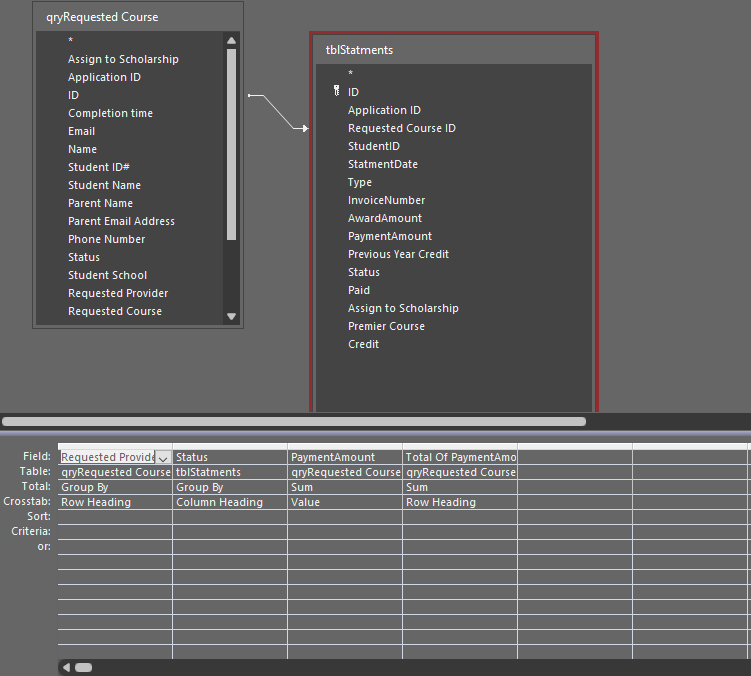Click Table cell under Requested Provider column

pos(115,472)
